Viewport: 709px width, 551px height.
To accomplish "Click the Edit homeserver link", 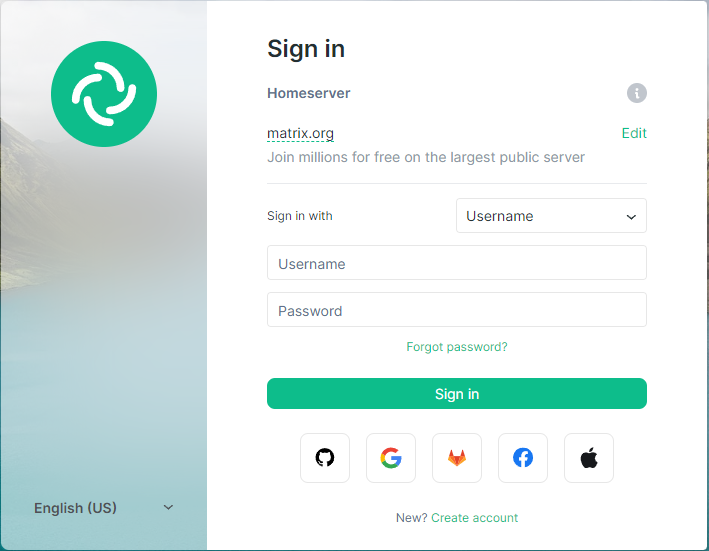I will [x=634, y=133].
